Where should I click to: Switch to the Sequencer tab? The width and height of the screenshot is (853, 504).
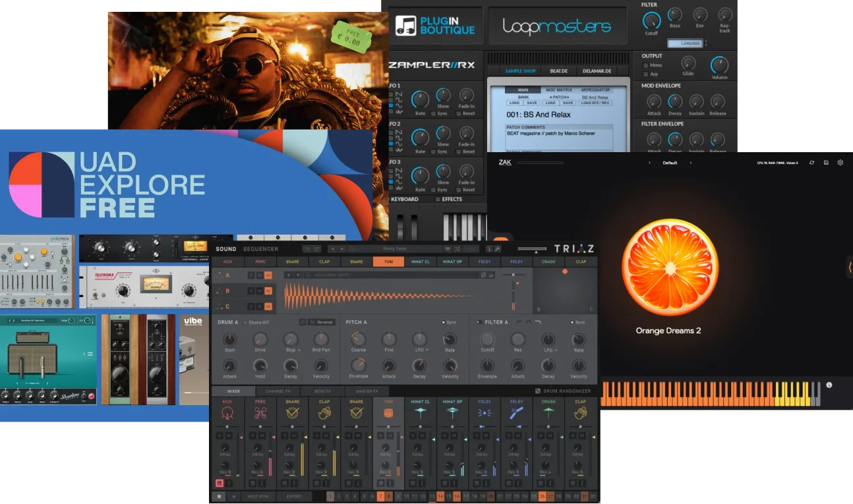pos(260,249)
